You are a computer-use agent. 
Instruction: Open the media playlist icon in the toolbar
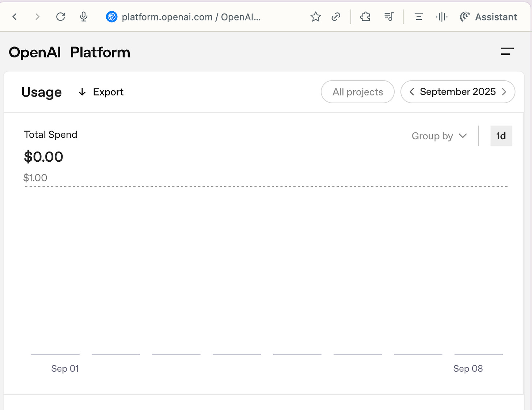tap(389, 17)
